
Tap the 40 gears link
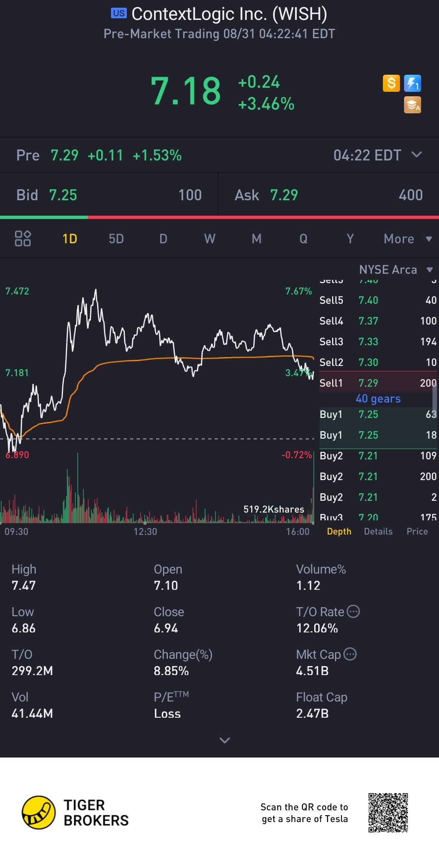click(378, 399)
